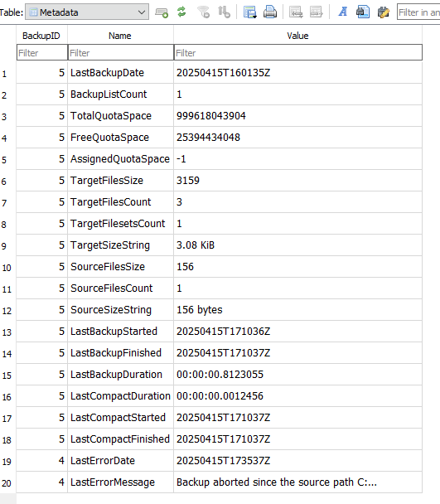This screenshot has height=504, width=440.
Task: Click the insert new record icon
Action: [x=162, y=12]
